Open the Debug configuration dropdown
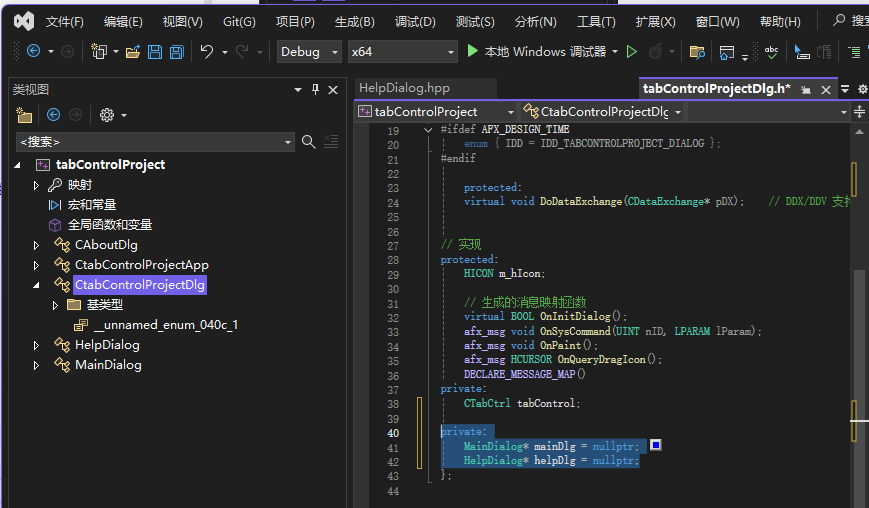Image resolution: width=869 pixels, height=508 pixels. point(310,52)
